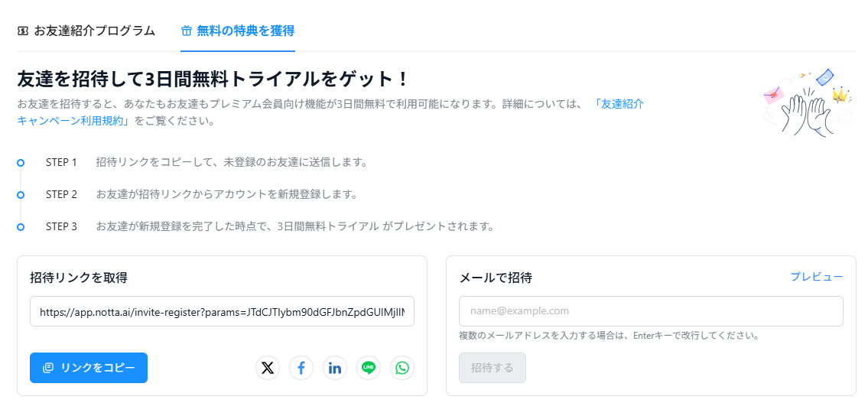
Task: Click the invite link URL field
Action: [222, 312]
